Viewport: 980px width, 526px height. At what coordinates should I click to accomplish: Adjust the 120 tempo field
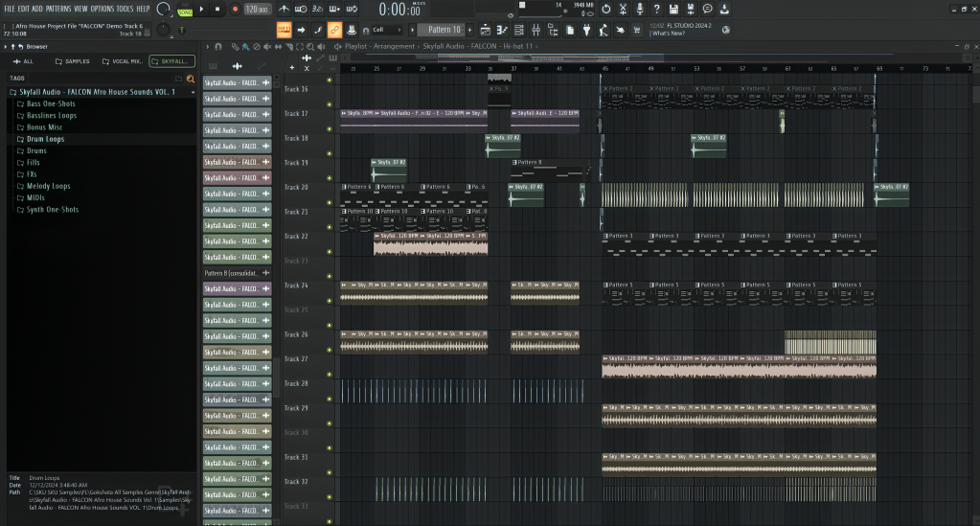[x=257, y=9]
